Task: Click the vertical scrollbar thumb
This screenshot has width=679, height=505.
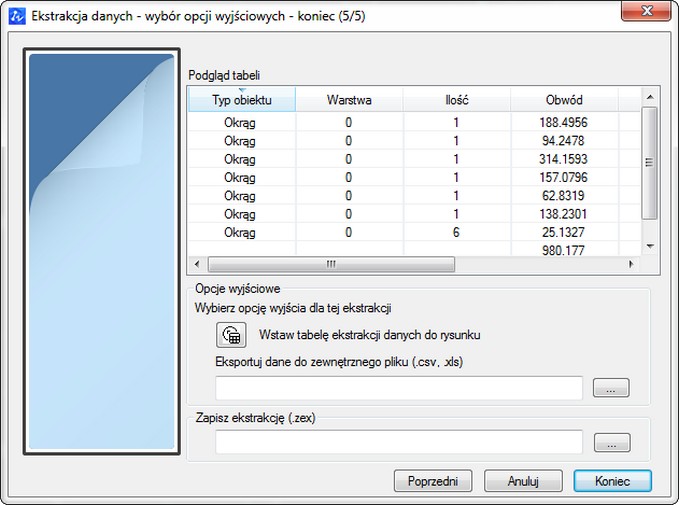Action: point(650,163)
